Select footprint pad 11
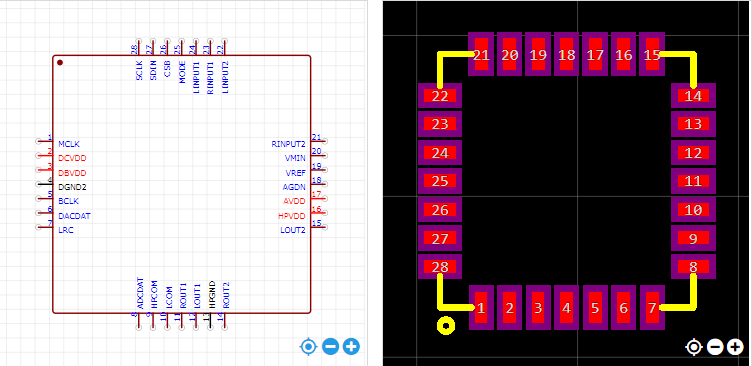Screen dimensions: 752x366 tap(693, 181)
